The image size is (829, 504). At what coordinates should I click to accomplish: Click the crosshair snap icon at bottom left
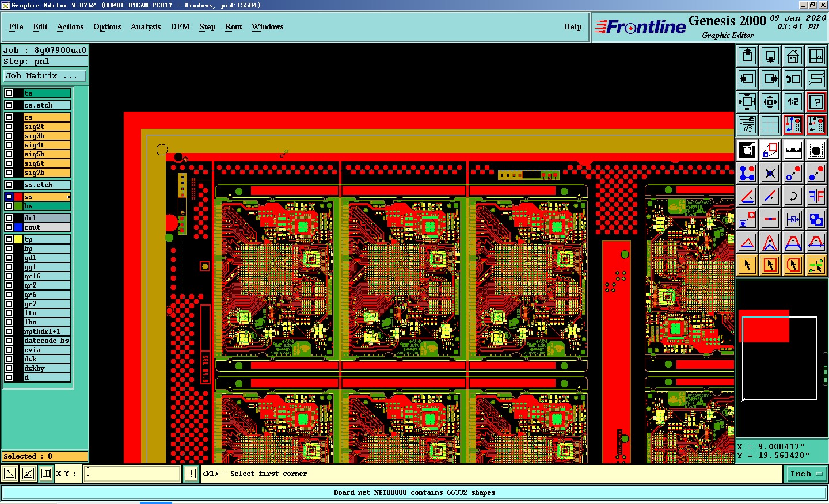pos(46,474)
